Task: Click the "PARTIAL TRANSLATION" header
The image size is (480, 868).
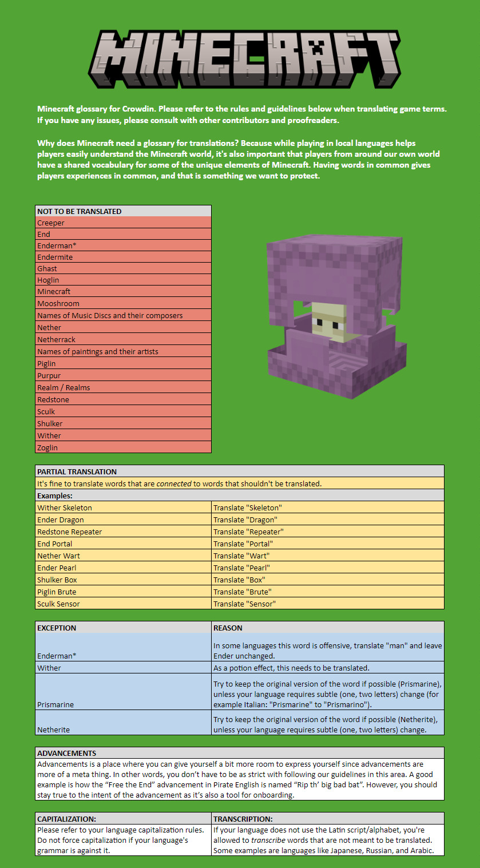Action: pos(240,471)
